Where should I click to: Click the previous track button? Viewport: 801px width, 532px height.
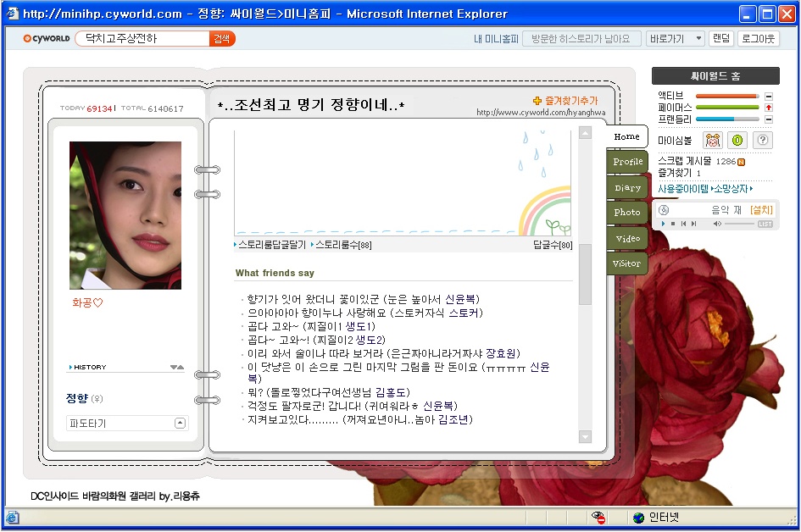(683, 224)
